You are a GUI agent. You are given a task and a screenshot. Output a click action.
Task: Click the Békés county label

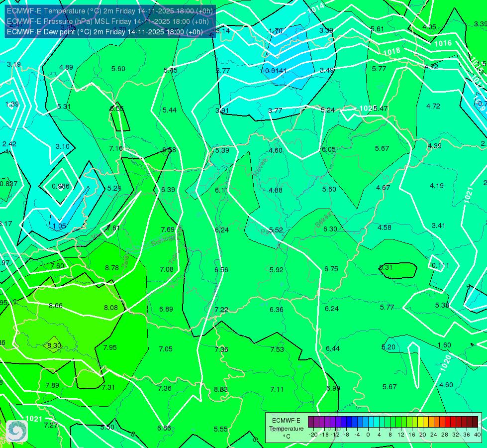click(323, 220)
